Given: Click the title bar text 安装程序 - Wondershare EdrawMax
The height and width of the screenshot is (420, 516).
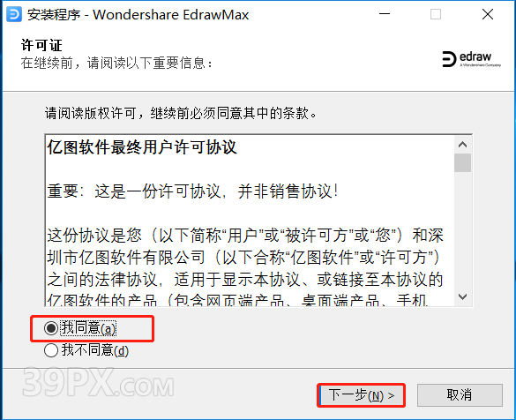Looking at the screenshot, I should (x=138, y=15).
